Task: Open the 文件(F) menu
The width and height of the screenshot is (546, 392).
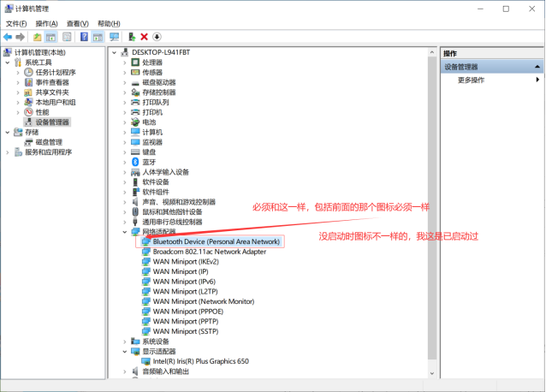Action: click(x=16, y=24)
